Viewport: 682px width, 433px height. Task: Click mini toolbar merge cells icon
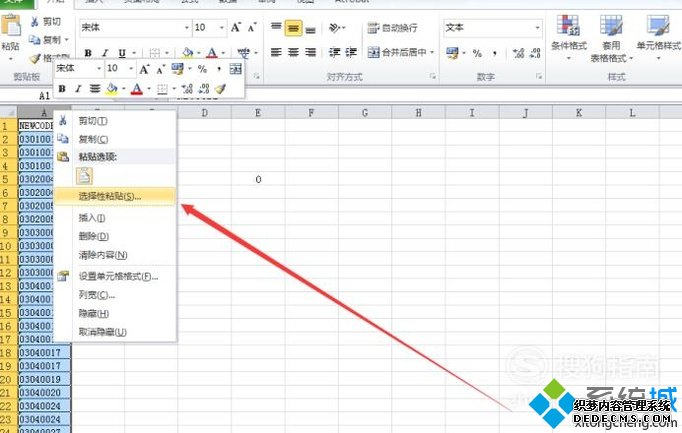pos(235,68)
